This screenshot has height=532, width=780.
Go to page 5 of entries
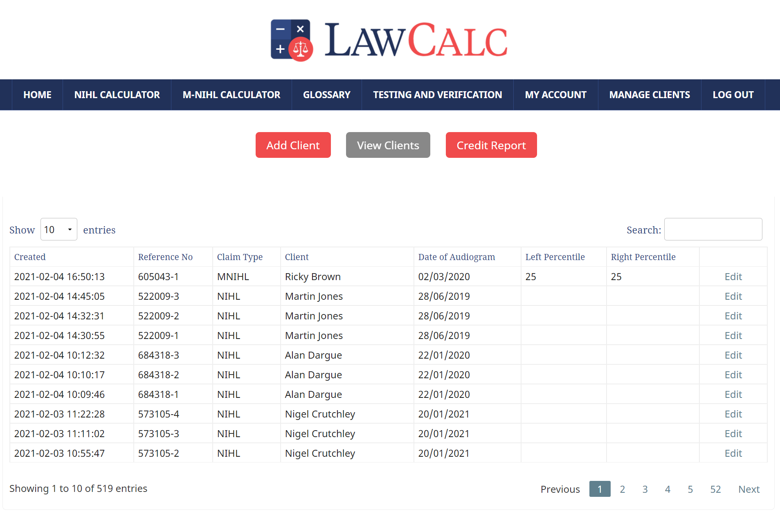pyautogui.click(x=690, y=489)
